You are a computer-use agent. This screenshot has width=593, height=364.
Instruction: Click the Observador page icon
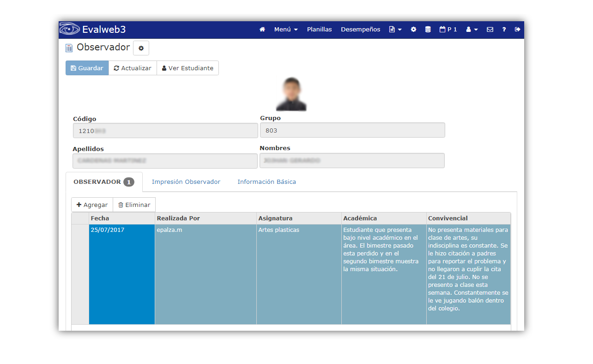(x=69, y=48)
